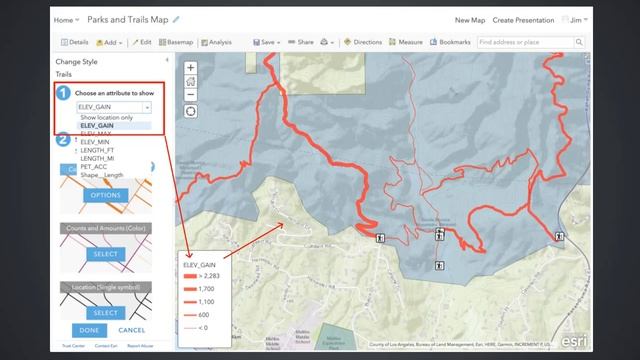Image resolution: width=640 pixels, height=360 pixels.
Task: Open Jim user account menu
Action: 575,20
